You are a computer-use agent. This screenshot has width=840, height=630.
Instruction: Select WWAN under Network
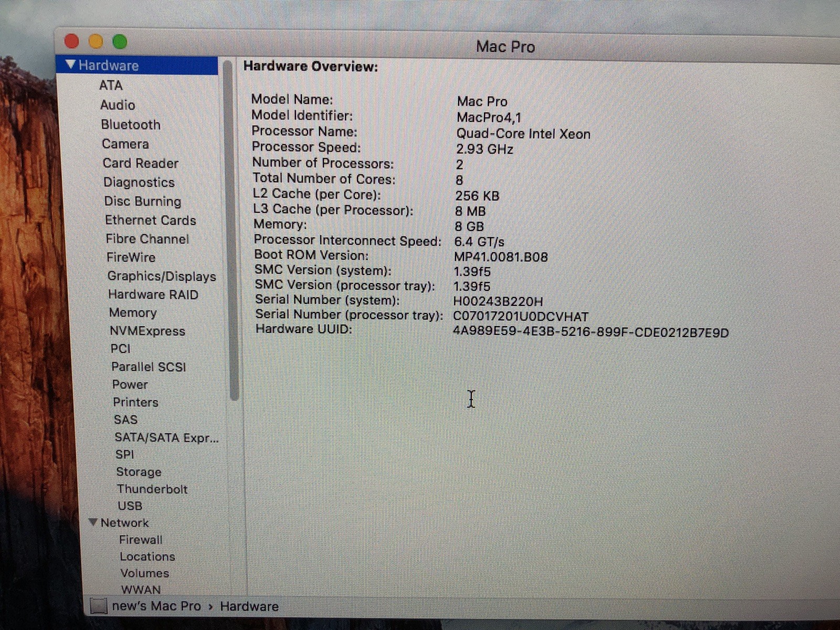[x=141, y=590]
